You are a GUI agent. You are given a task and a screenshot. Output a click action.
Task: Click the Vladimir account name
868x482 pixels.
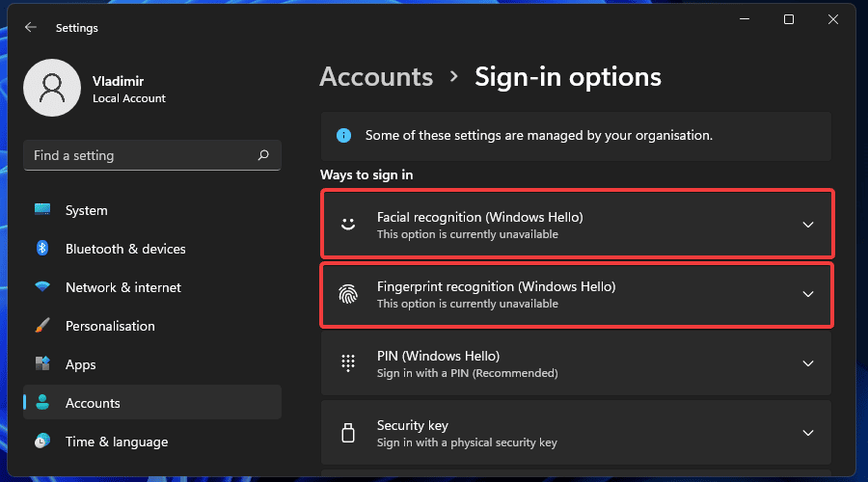118,81
